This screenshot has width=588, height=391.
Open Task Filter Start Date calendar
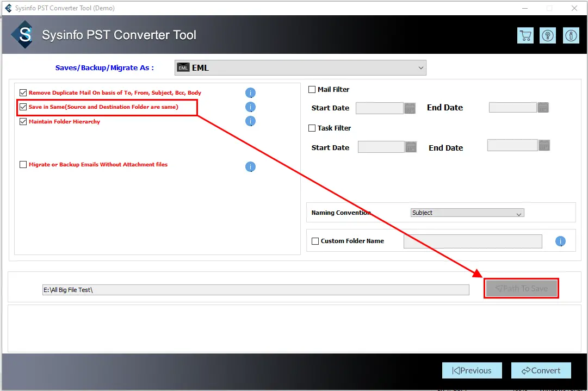[411, 147]
